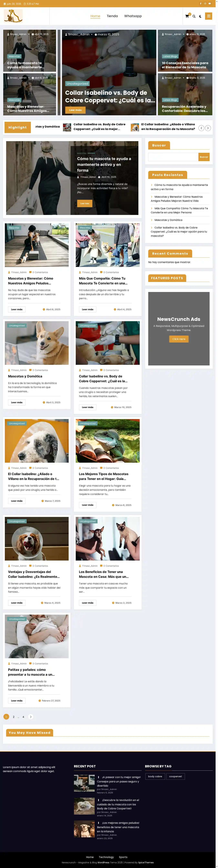The image size is (218, 868).
Task: Toggle dark mode moon icon
Action: 200,16
